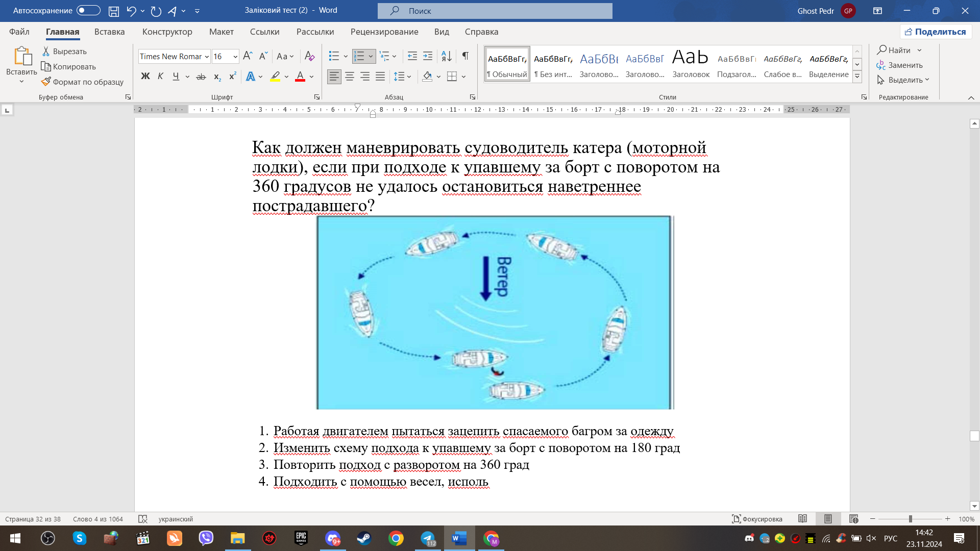Save the document with the floppy disk icon
This screenshot has width=980, height=551.
[114, 11]
